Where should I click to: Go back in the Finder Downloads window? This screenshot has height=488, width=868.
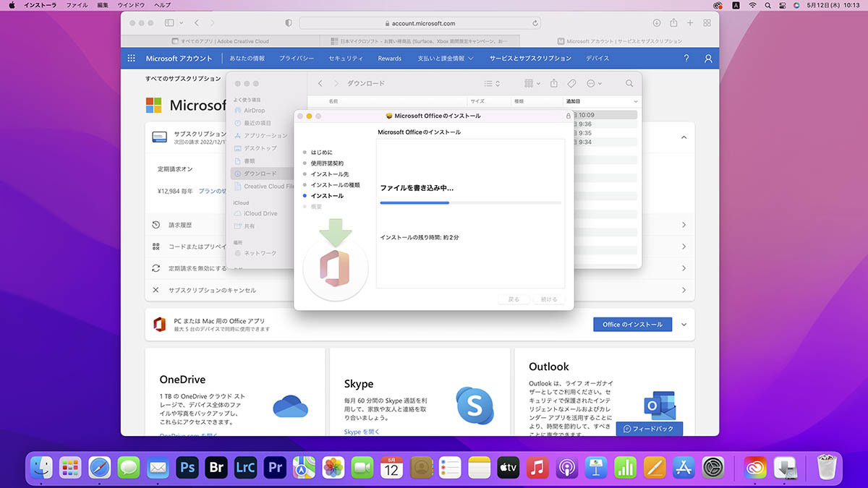pos(320,84)
